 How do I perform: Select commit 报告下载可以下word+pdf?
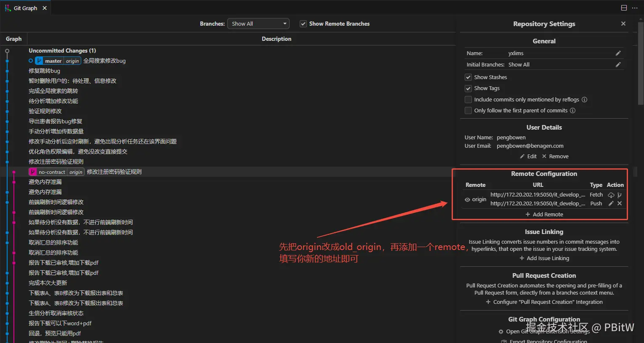click(60, 323)
